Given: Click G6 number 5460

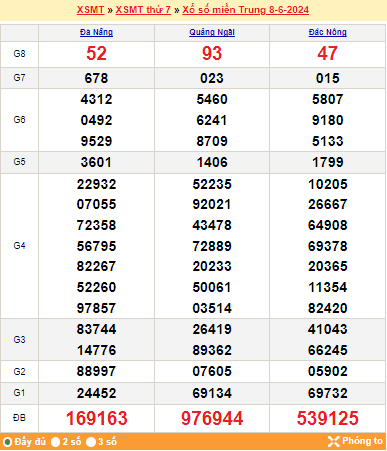Looking at the screenshot, I should pos(212,99).
